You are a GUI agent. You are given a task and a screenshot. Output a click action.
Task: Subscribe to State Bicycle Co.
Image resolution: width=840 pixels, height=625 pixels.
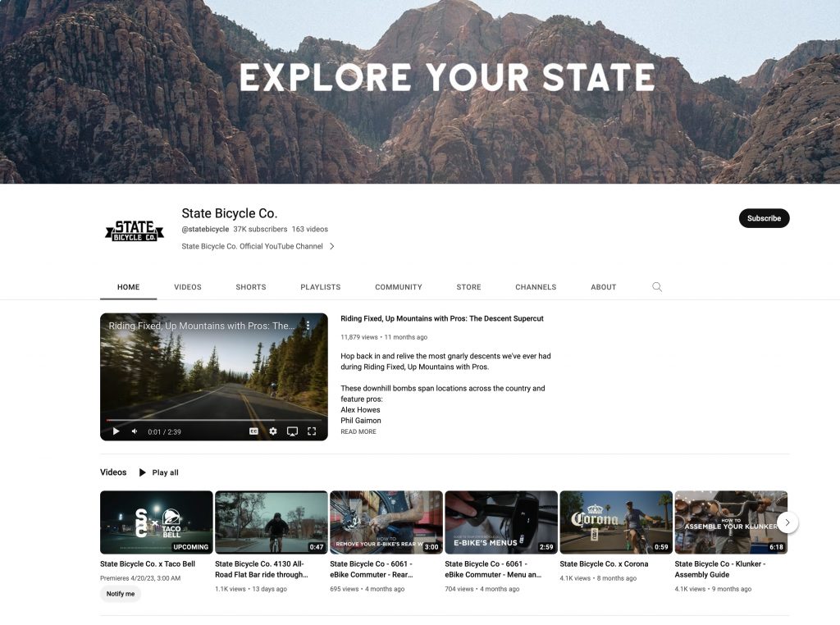tap(764, 218)
